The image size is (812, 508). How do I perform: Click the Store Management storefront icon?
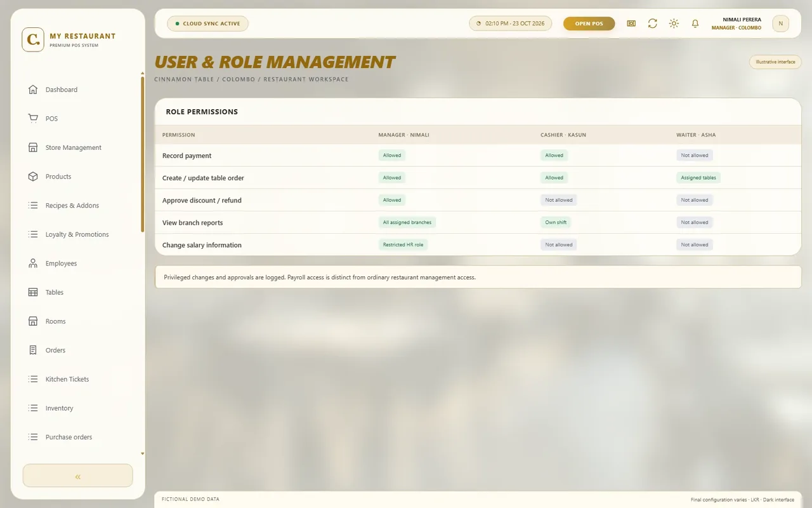33,147
